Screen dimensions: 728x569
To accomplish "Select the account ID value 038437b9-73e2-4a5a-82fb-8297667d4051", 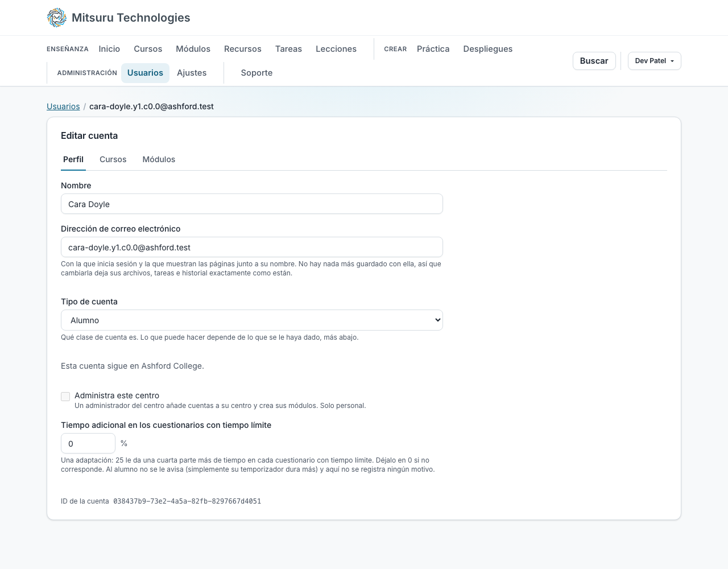I will tap(187, 501).
